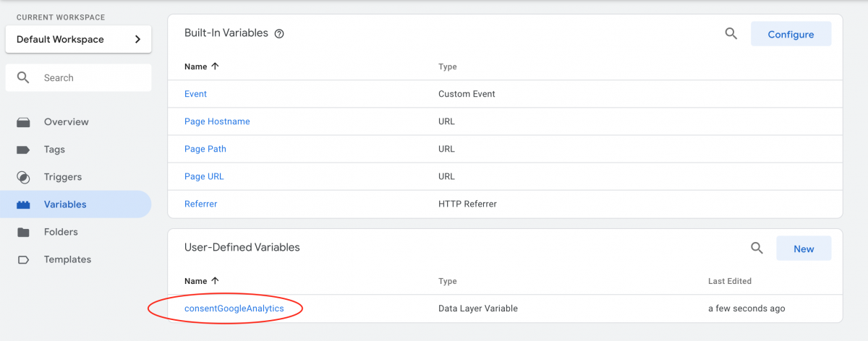This screenshot has height=341, width=868.
Task: Open the Referrer variable link
Action: pos(201,204)
